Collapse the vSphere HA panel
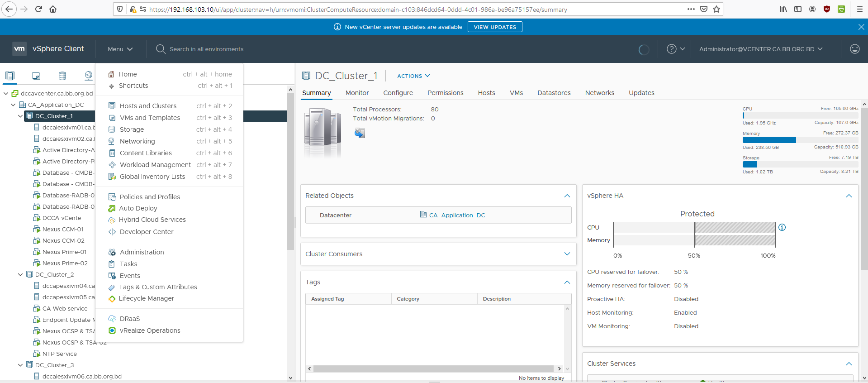Image resolution: width=868 pixels, height=383 pixels. point(849,196)
